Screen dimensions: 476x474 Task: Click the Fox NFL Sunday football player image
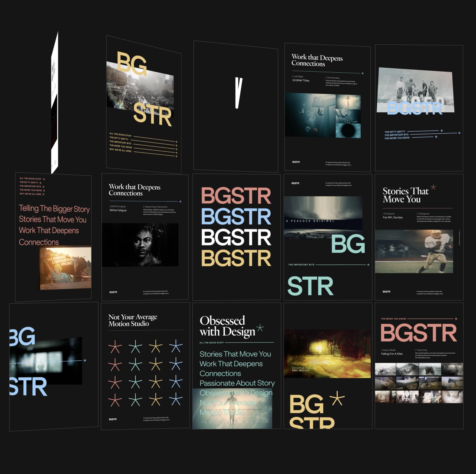(414, 251)
